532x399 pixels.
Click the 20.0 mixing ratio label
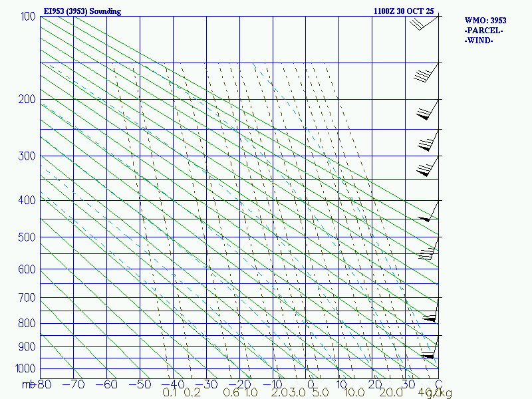coord(390,392)
